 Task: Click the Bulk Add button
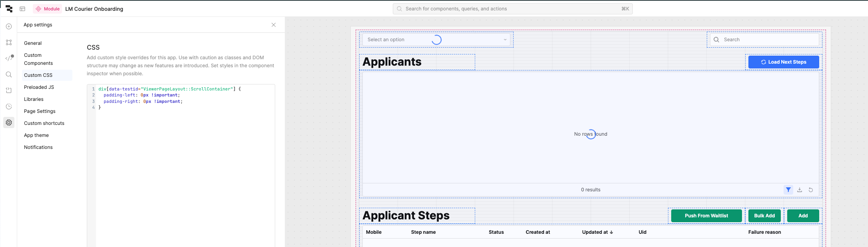[764, 216]
